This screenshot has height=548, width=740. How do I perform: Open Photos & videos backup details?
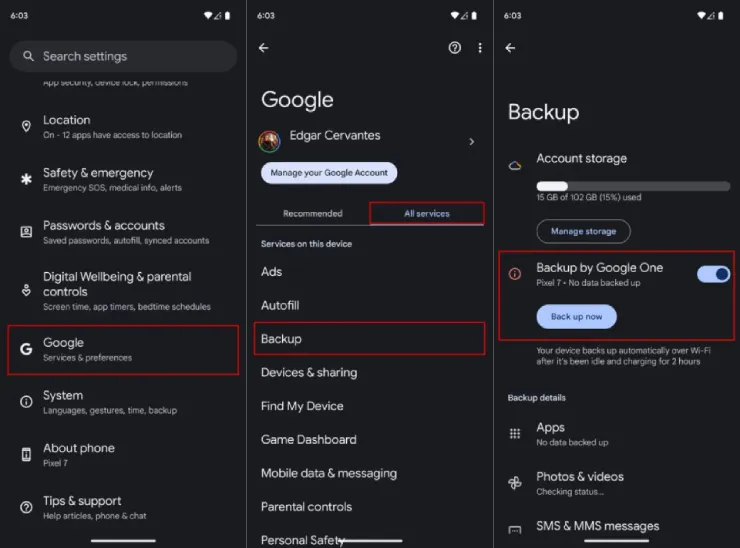(x=616, y=483)
